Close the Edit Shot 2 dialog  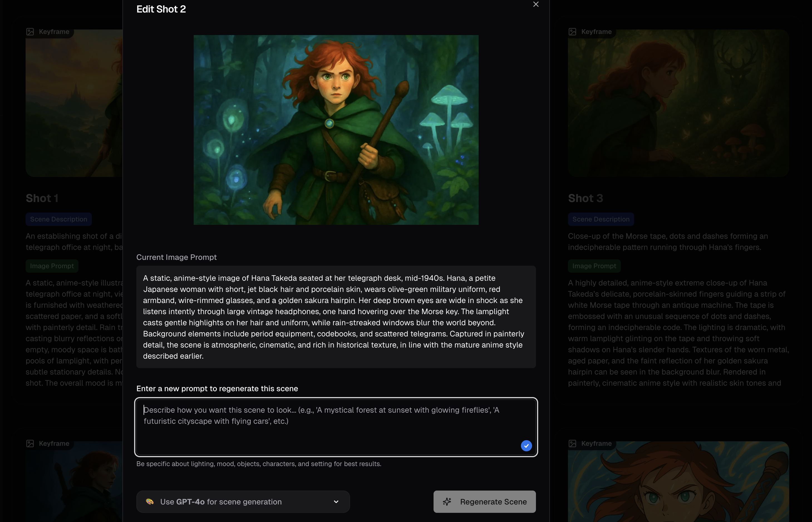coord(536,4)
